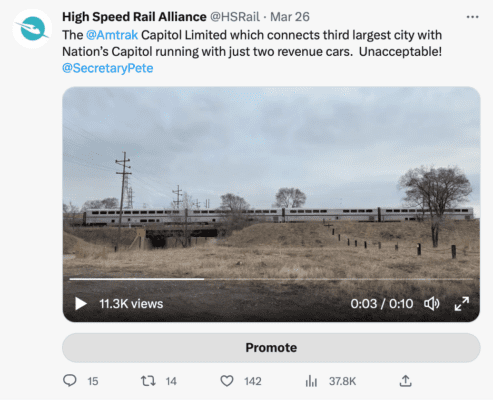The width and height of the screenshot is (493, 400).
Task: Click the Promote button
Action: pyautogui.click(x=271, y=348)
